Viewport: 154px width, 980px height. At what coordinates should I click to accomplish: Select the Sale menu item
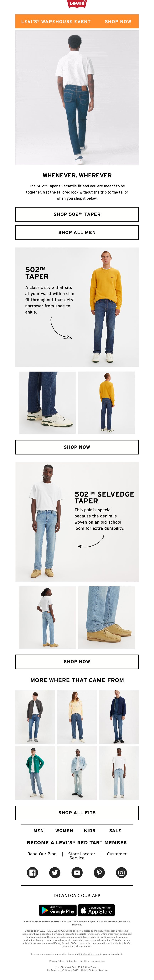[115, 831]
